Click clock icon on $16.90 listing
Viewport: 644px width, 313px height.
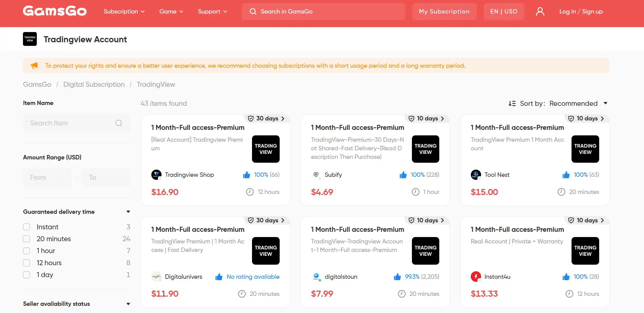click(250, 192)
